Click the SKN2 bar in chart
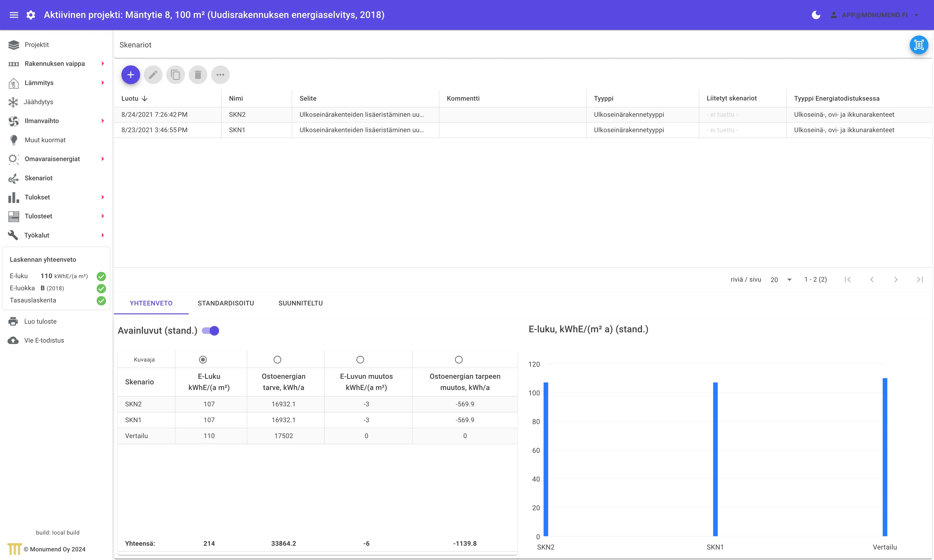The height and width of the screenshot is (560, 934). pyautogui.click(x=546, y=459)
